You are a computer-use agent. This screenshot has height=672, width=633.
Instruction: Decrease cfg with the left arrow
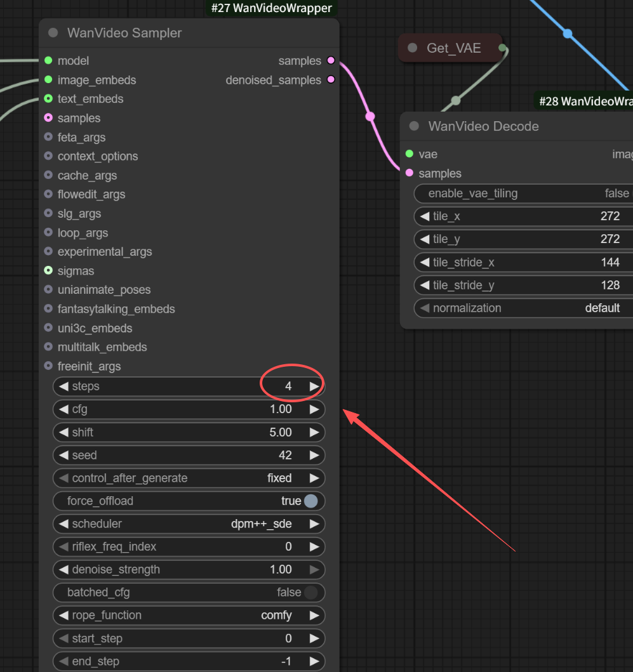63,409
